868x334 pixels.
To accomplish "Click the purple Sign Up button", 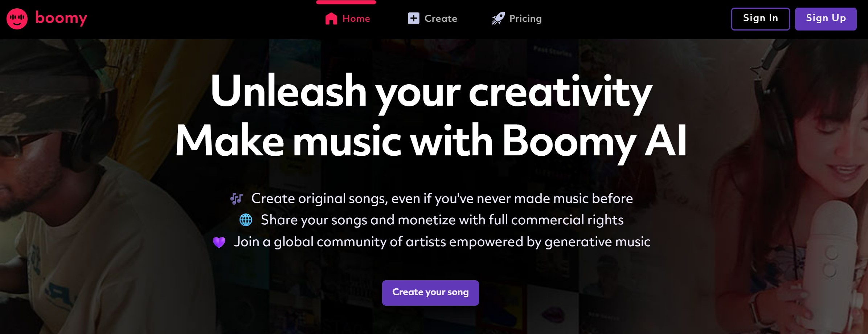I will coord(826,19).
